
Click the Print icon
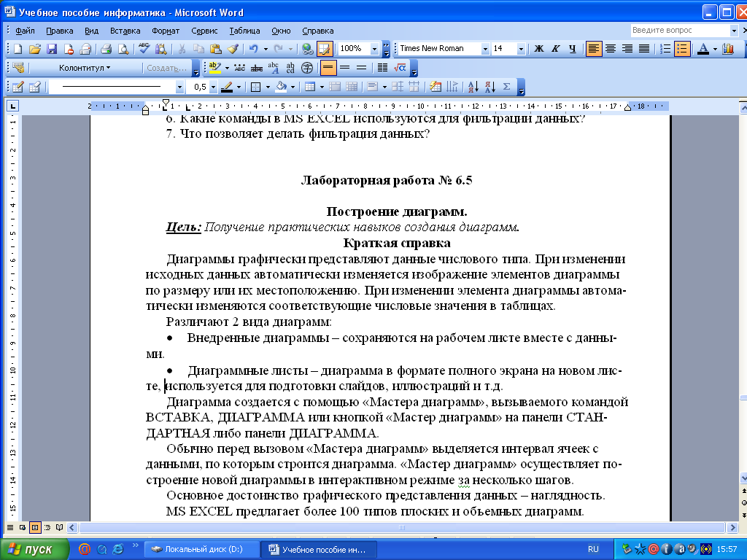[106, 49]
